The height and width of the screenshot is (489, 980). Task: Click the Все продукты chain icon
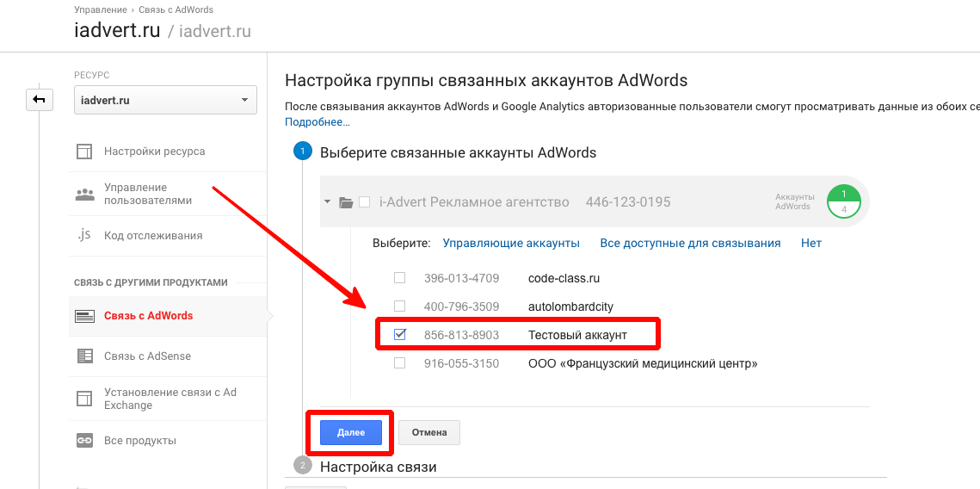point(83,441)
